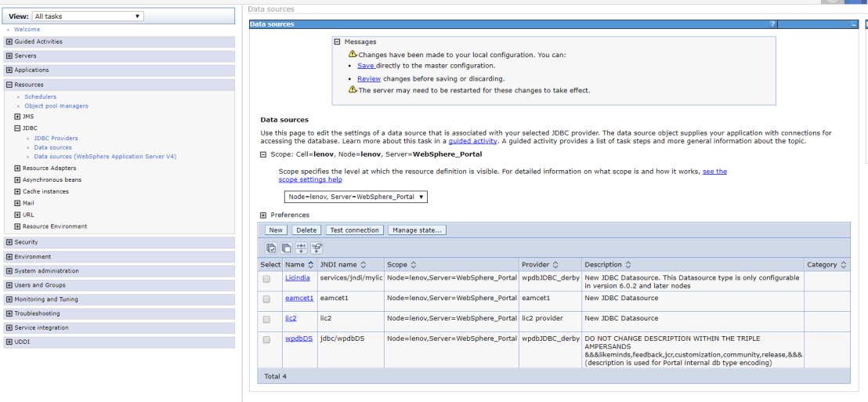Open the lic2 data source link

coord(291,318)
